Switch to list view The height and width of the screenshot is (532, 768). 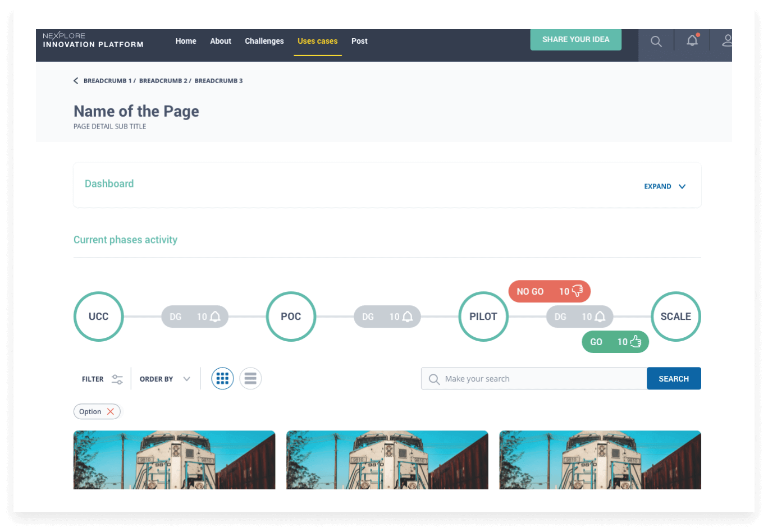coord(250,379)
